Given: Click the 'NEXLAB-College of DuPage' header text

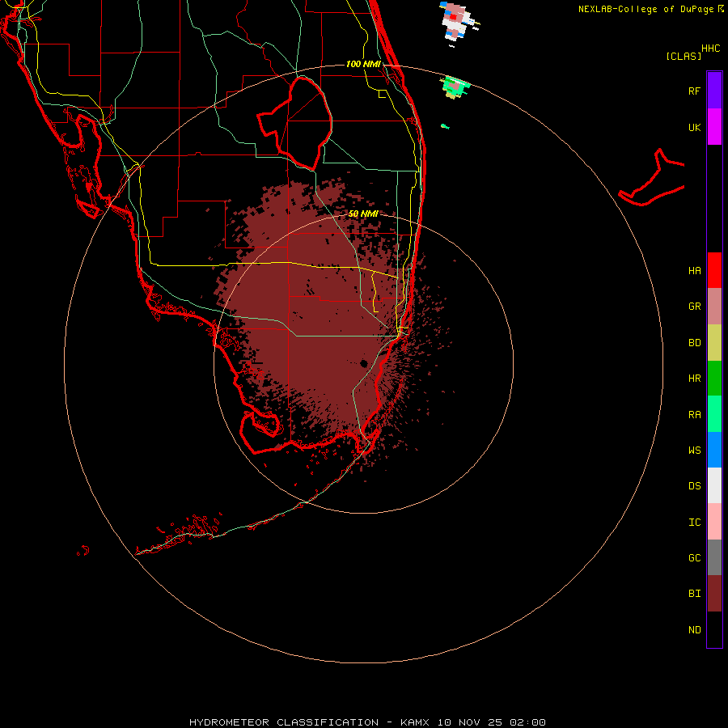Looking at the screenshot, I should [x=645, y=9].
